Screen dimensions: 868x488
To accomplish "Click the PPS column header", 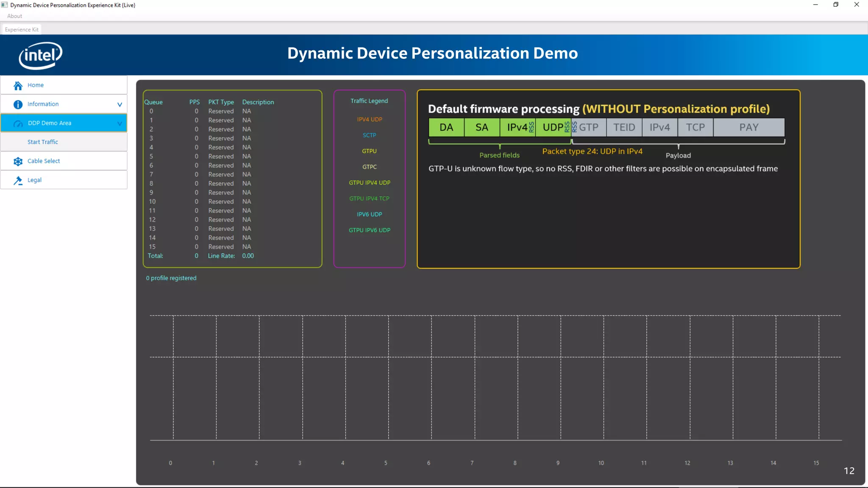I will 195,102.
